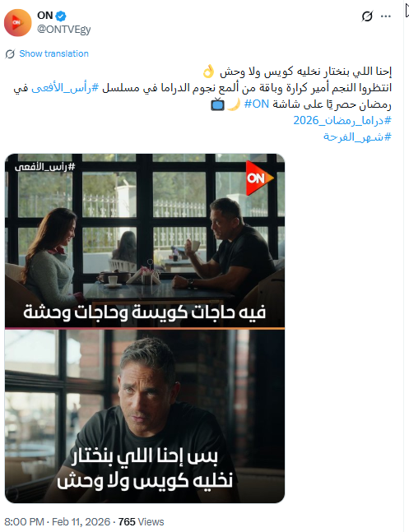Open the top cafe scene image
Screen dimensions: 409x532
pyautogui.click(x=145, y=241)
